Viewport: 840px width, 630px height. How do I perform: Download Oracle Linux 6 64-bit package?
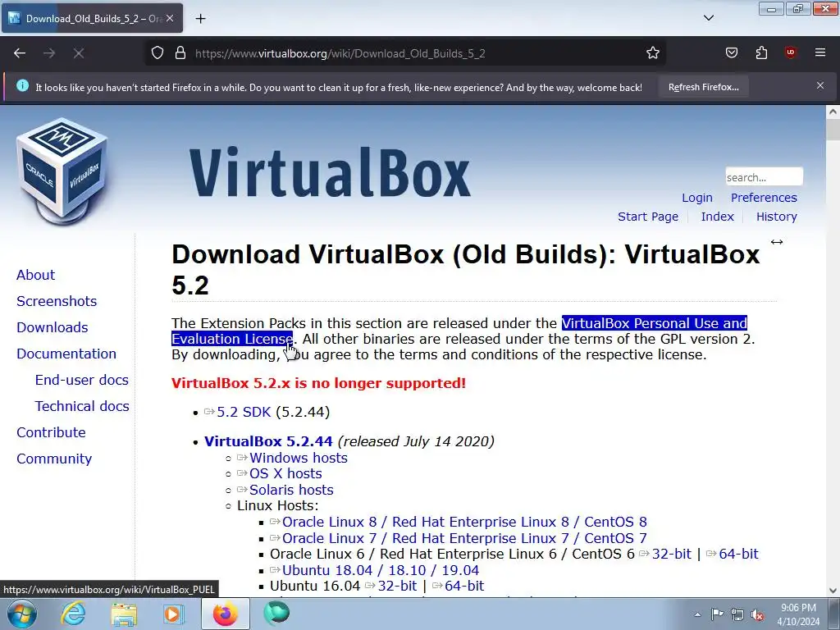(739, 554)
